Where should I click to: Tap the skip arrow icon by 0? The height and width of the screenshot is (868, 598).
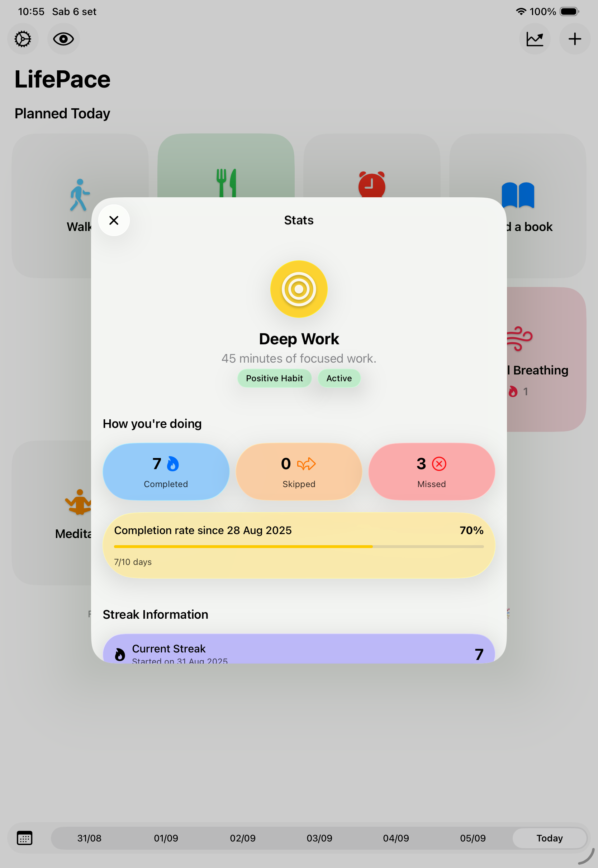tap(307, 464)
